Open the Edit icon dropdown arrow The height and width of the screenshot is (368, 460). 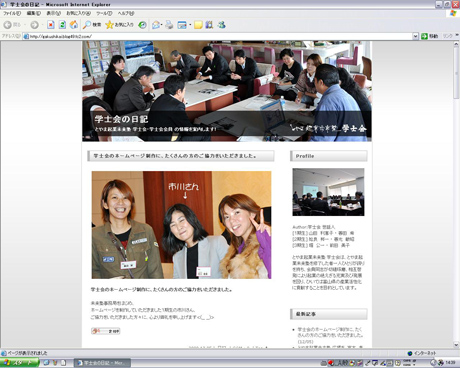(190, 25)
